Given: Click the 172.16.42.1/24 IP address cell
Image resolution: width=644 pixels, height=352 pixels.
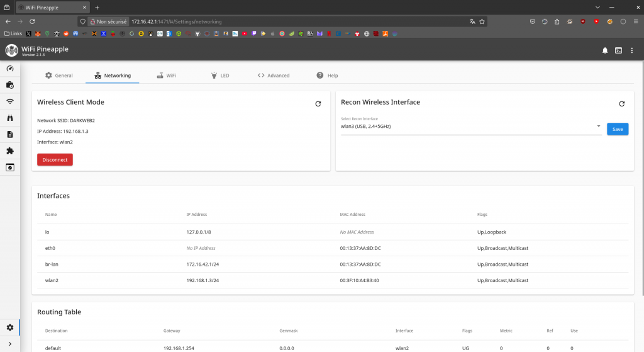Looking at the screenshot, I should pos(203,264).
